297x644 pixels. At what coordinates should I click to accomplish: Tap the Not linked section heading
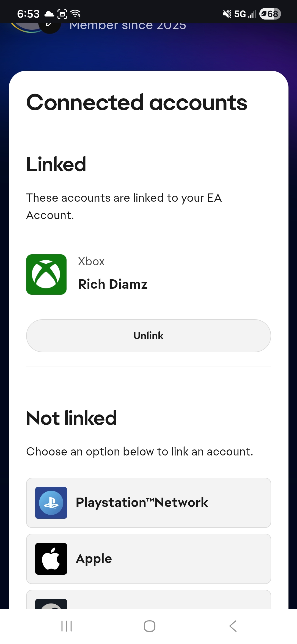[71, 418]
